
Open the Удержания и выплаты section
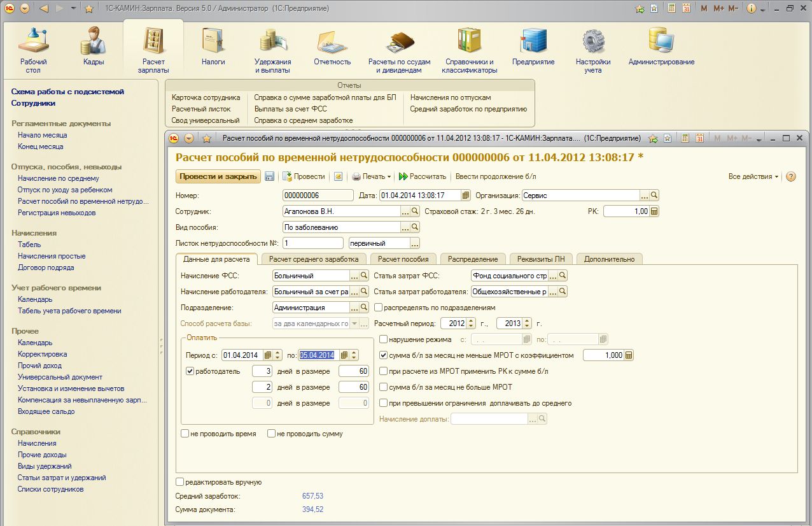pyautogui.click(x=273, y=50)
